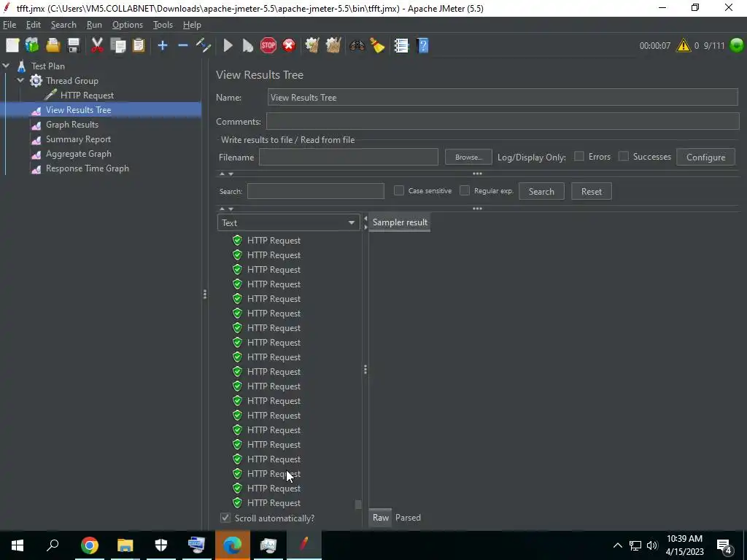The height and width of the screenshot is (560, 747).
Task: Click Start no pauses icon
Action: tap(248, 45)
